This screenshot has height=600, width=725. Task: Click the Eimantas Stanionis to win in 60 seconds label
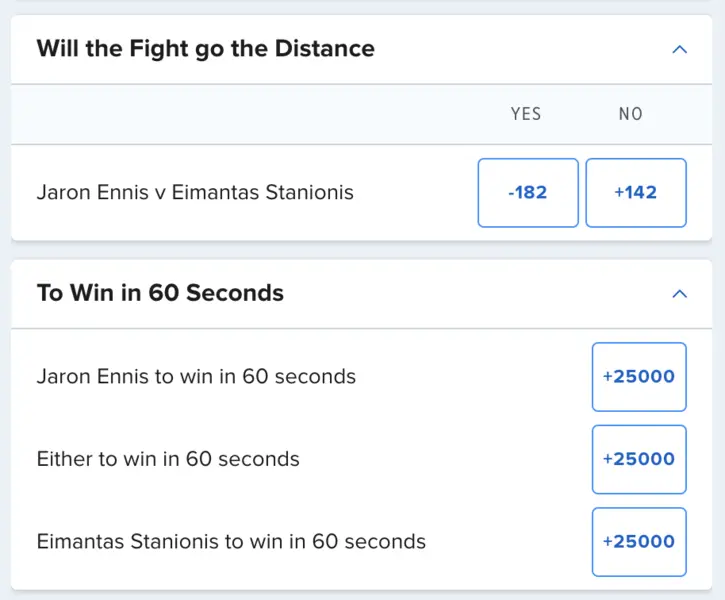[x=231, y=541]
